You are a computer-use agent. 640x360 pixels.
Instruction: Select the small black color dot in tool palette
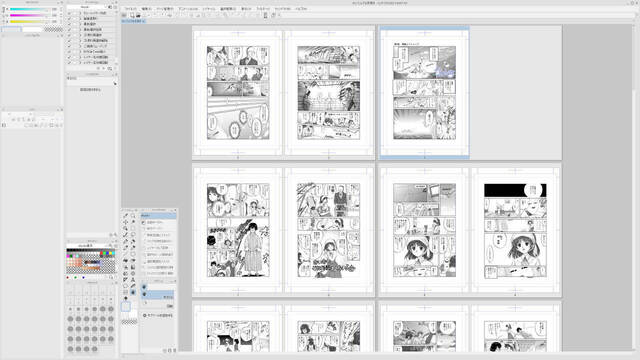click(126, 298)
